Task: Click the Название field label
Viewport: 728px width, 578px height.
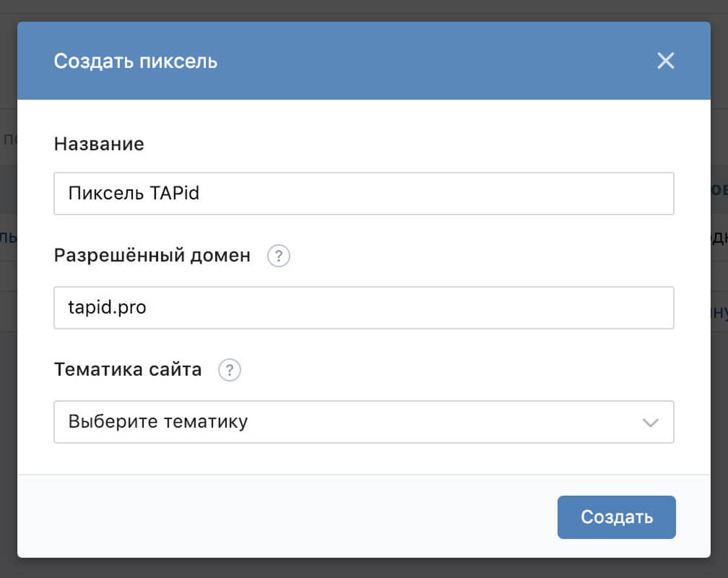Action: 99,144
